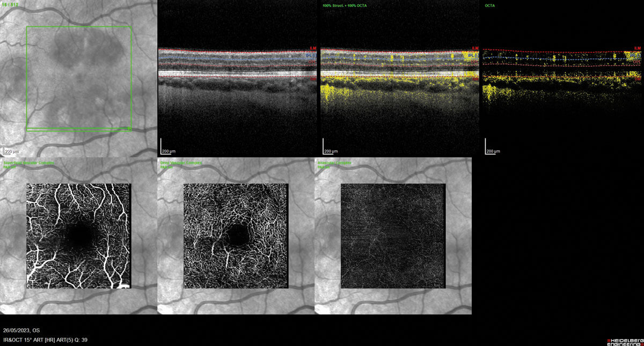
Task: Select the IPL label in the OCTA-only B-scan
Action: [x=635, y=55]
